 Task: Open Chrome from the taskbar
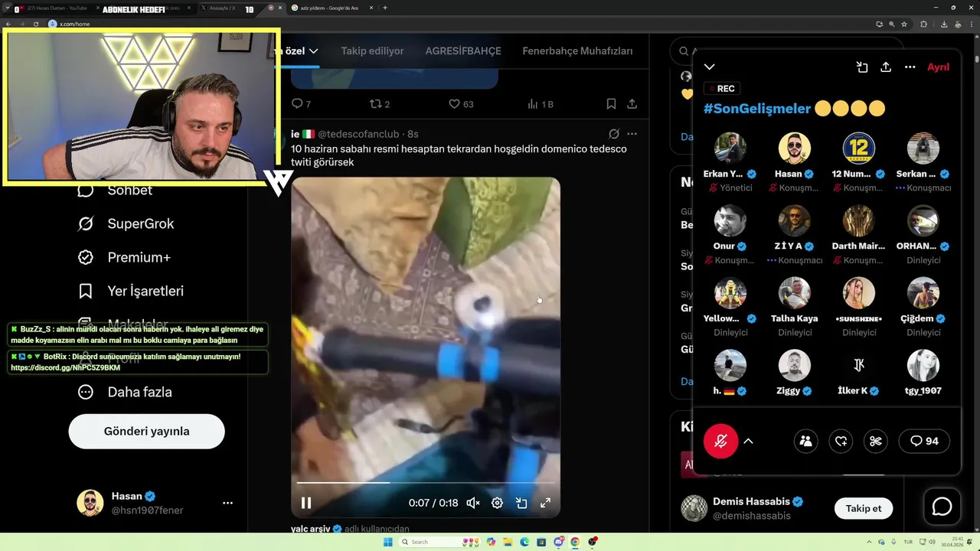click(576, 542)
